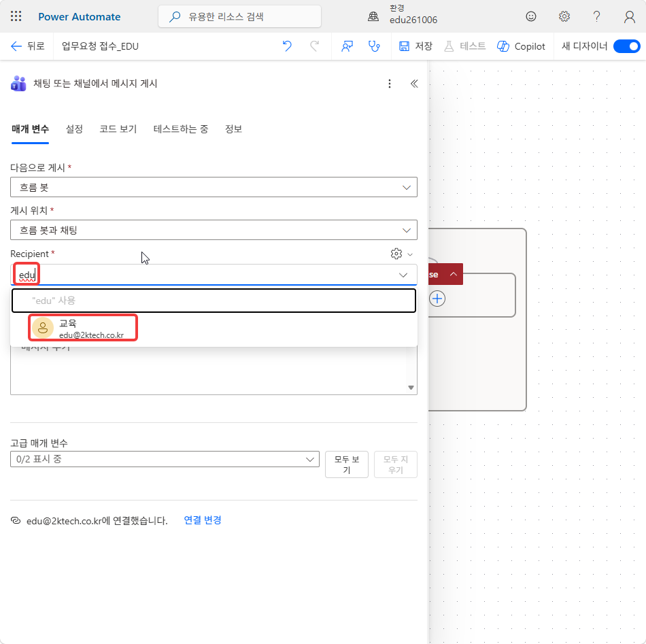Open the 게시 위치 dropdown
This screenshot has height=644, width=646.
coord(214,231)
